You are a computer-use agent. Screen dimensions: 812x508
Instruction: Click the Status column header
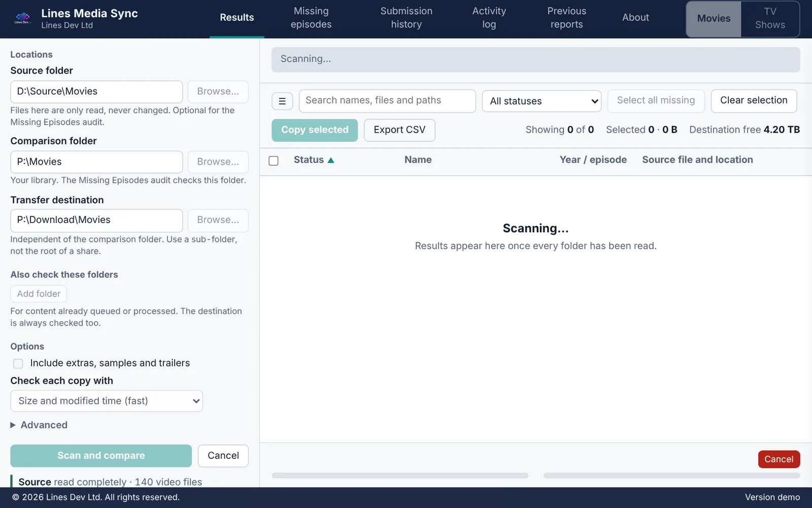tap(309, 160)
